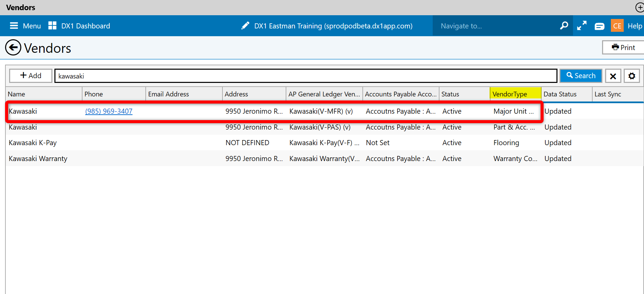Go back with the circled arrow icon
This screenshot has height=294, width=644.
coord(13,48)
